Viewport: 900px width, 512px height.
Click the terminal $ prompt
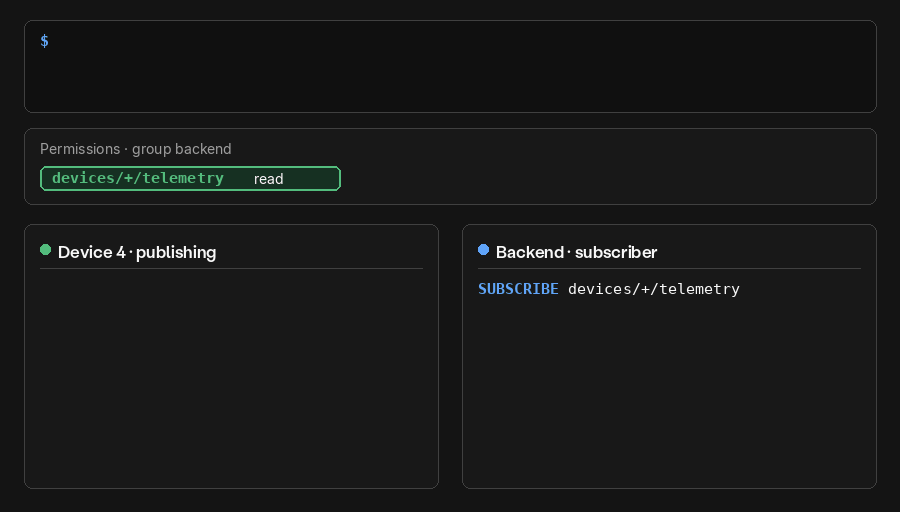(44, 41)
